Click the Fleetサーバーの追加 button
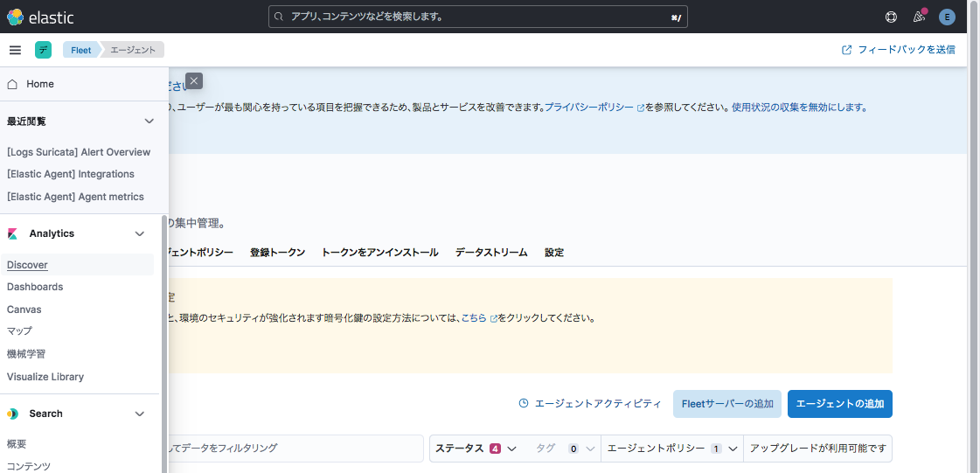 [x=726, y=404]
